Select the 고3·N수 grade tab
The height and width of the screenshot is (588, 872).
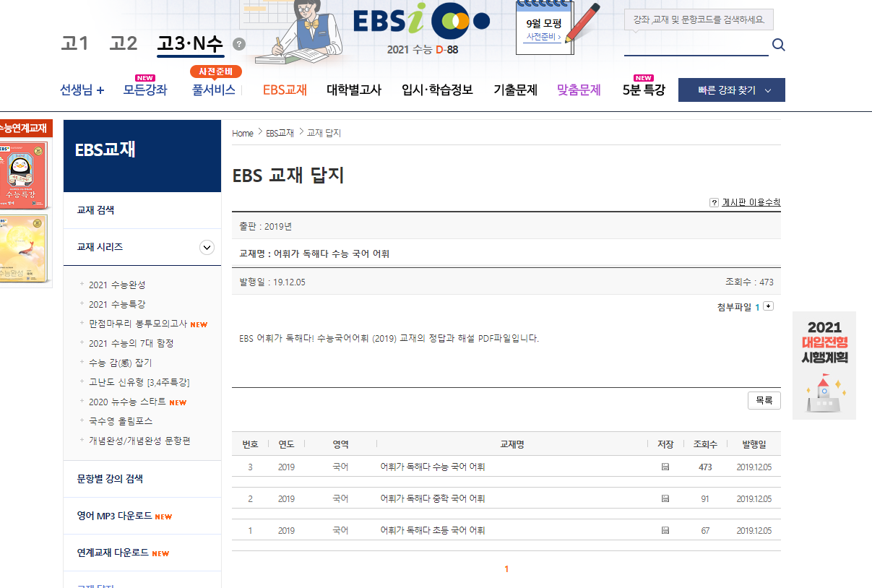191,45
